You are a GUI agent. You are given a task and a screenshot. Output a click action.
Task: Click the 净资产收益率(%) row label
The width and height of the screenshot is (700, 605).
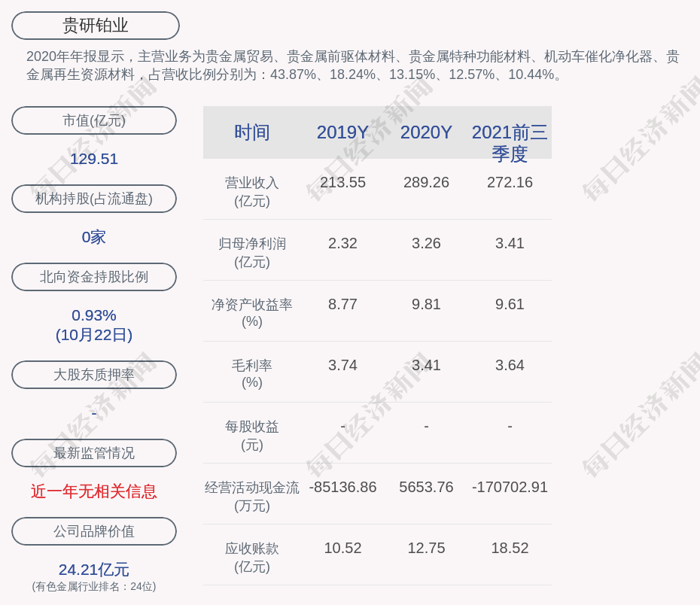tap(252, 313)
